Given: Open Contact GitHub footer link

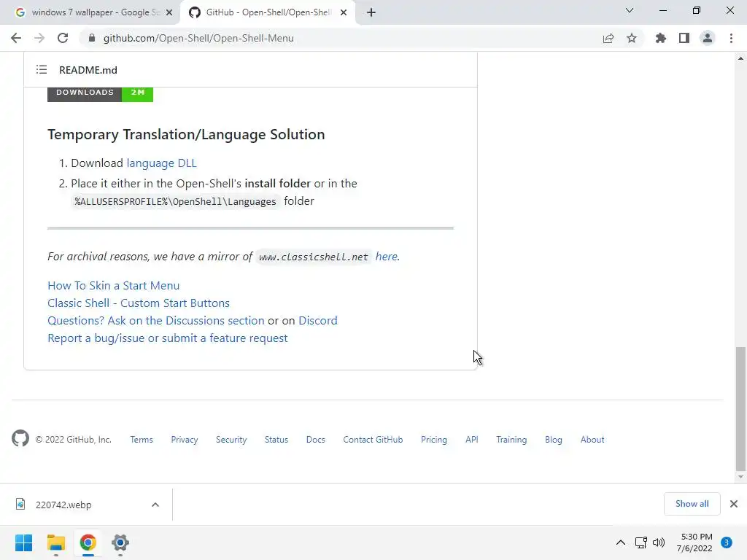Looking at the screenshot, I should 373,440.
